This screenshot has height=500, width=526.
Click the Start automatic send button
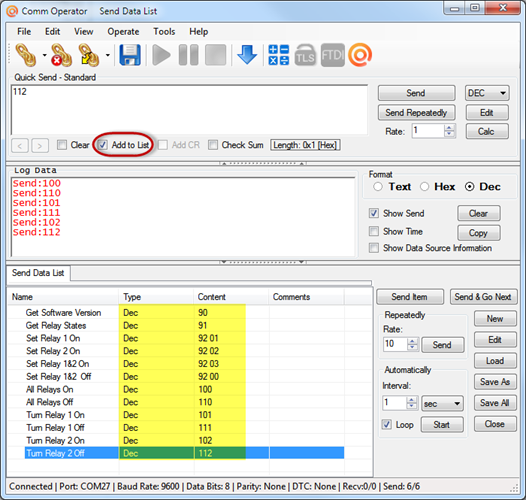coord(442,424)
